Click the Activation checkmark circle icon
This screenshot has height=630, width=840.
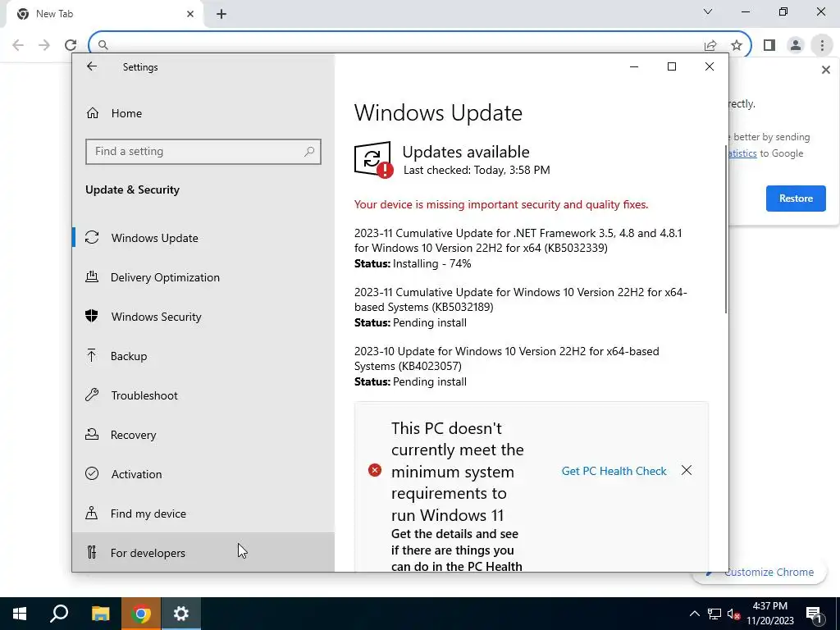coord(92,473)
